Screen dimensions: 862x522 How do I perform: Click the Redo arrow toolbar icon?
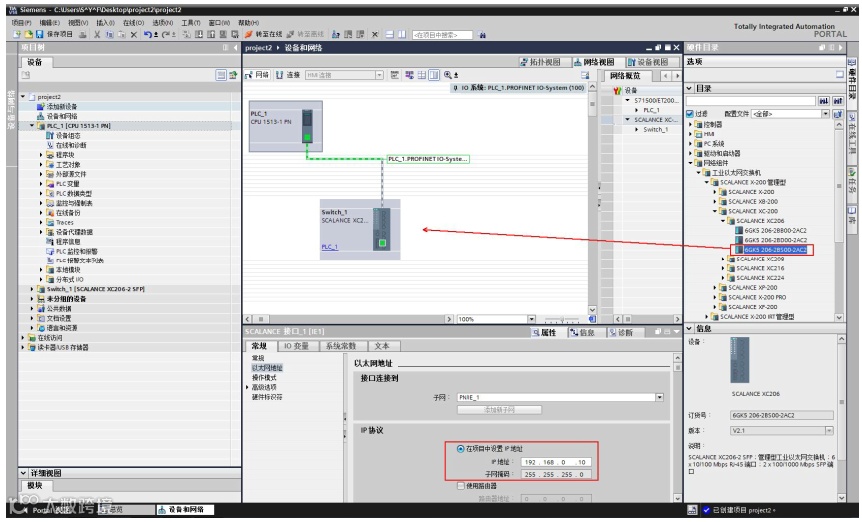pos(167,34)
